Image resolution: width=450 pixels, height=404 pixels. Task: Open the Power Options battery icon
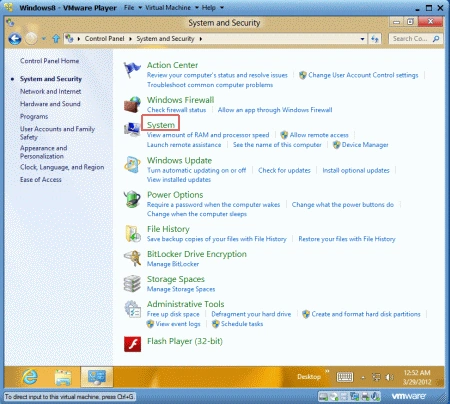pyautogui.click(x=132, y=199)
